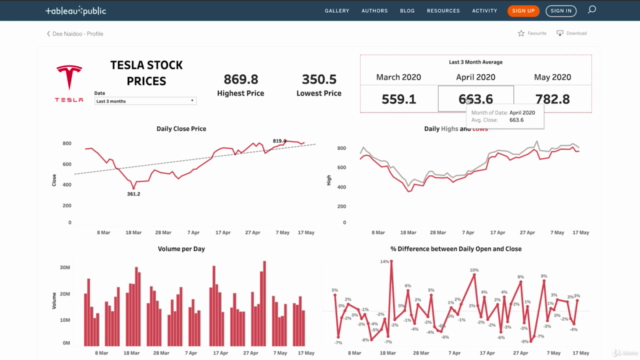Click the March 2020 column header
The height and width of the screenshot is (360, 640).
pyautogui.click(x=399, y=77)
